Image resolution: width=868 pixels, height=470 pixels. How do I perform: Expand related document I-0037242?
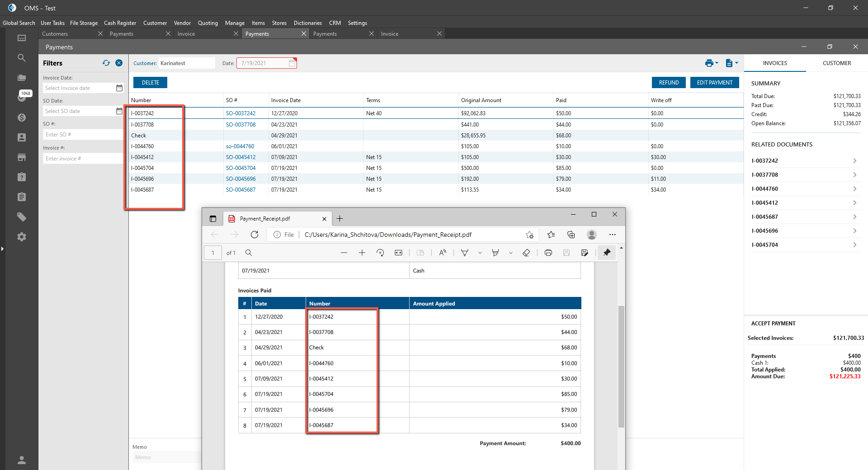(x=854, y=161)
